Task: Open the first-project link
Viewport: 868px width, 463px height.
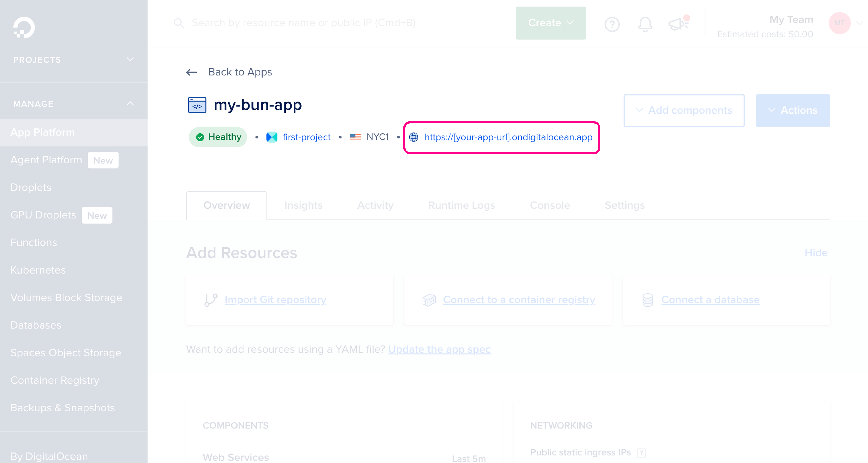Action: coord(306,137)
